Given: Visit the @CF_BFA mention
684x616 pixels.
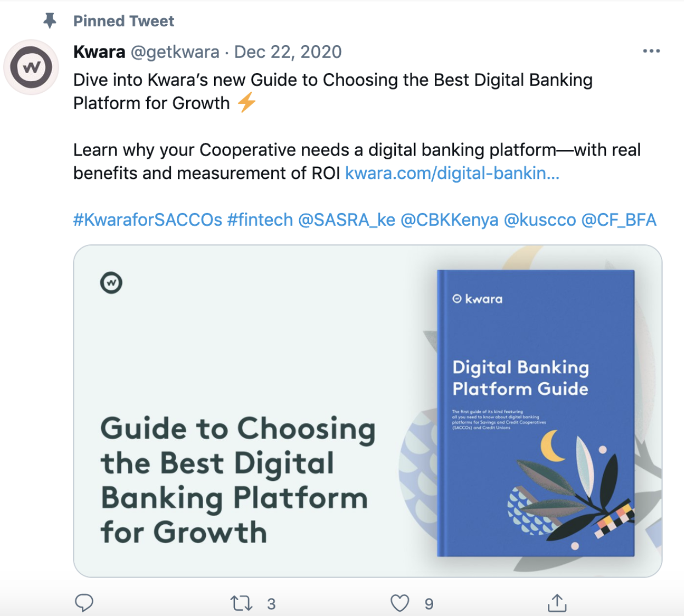Looking at the screenshot, I should (619, 220).
